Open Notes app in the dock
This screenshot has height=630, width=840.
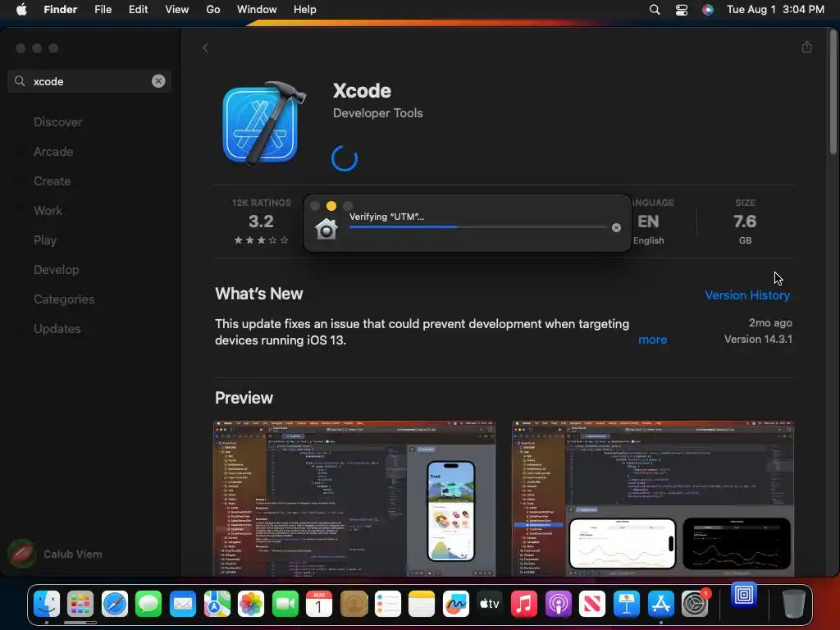coord(422,605)
